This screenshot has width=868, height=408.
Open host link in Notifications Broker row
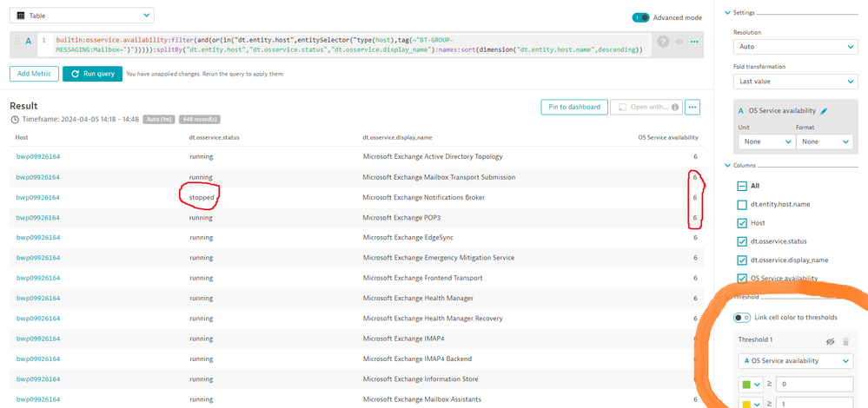click(37, 197)
